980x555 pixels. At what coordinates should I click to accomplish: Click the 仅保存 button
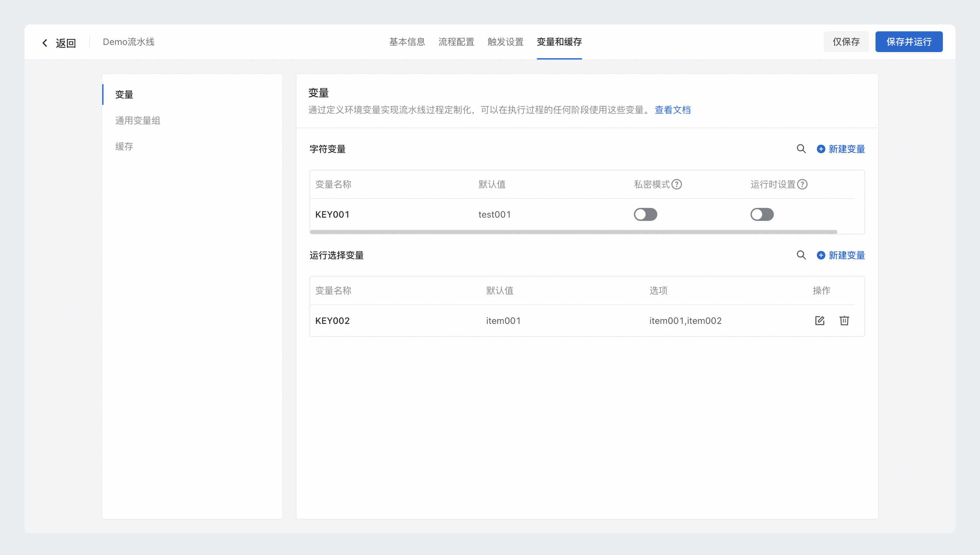(x=846, y=42)
